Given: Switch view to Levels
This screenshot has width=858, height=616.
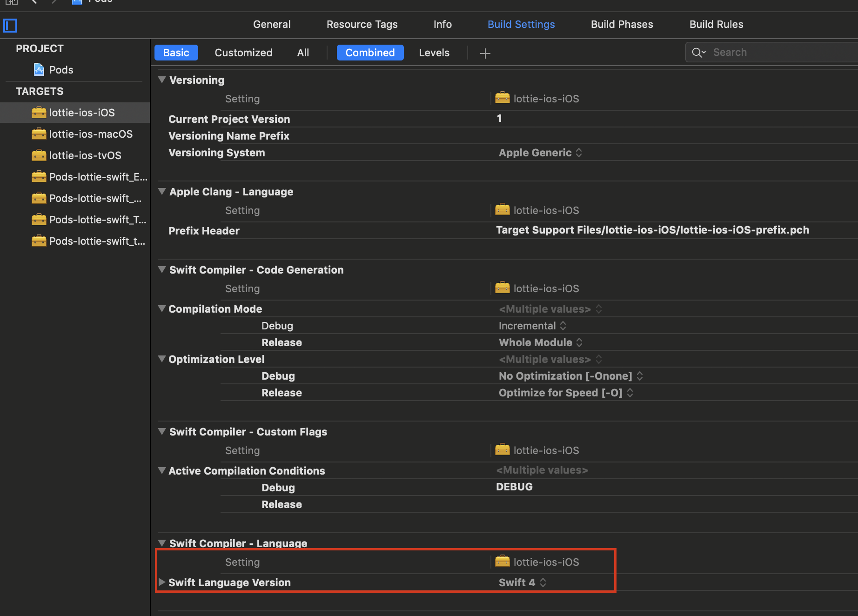Looking at the screenshot, I should (434, 53).
